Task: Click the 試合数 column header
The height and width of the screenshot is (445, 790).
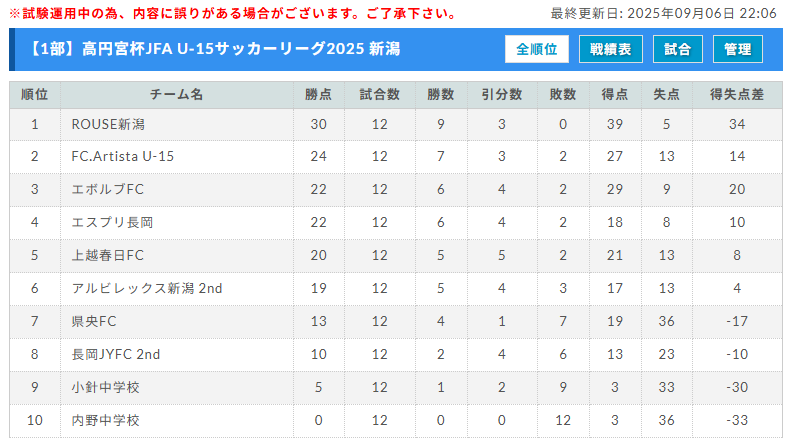Action: pos(379,94)
